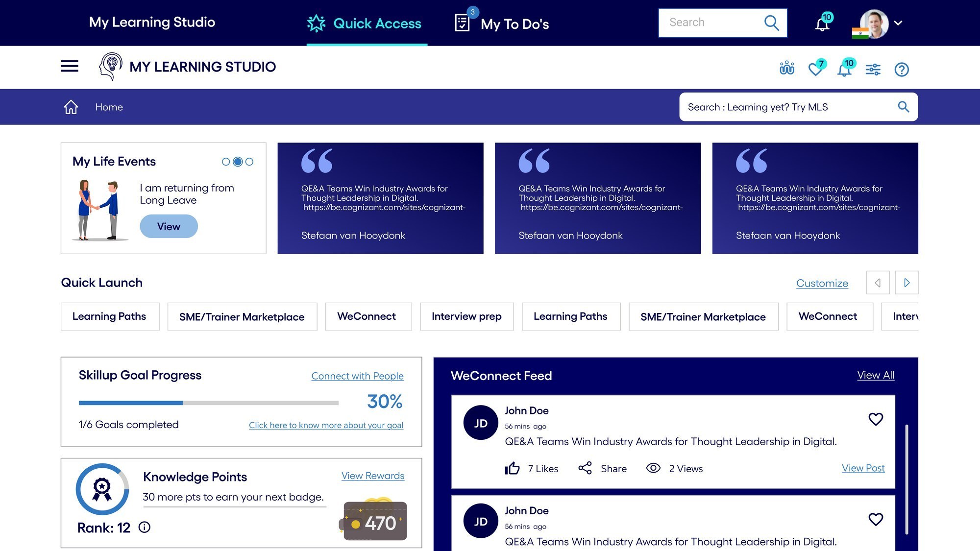
Task: Select second My Life Events carousel dot
Action: coord(238,162)
